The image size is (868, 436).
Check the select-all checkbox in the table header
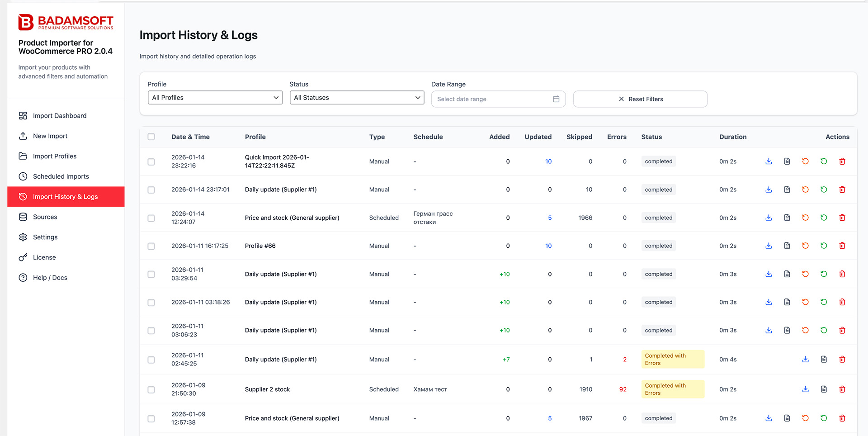pyautogui.click(x=151, y=136)
